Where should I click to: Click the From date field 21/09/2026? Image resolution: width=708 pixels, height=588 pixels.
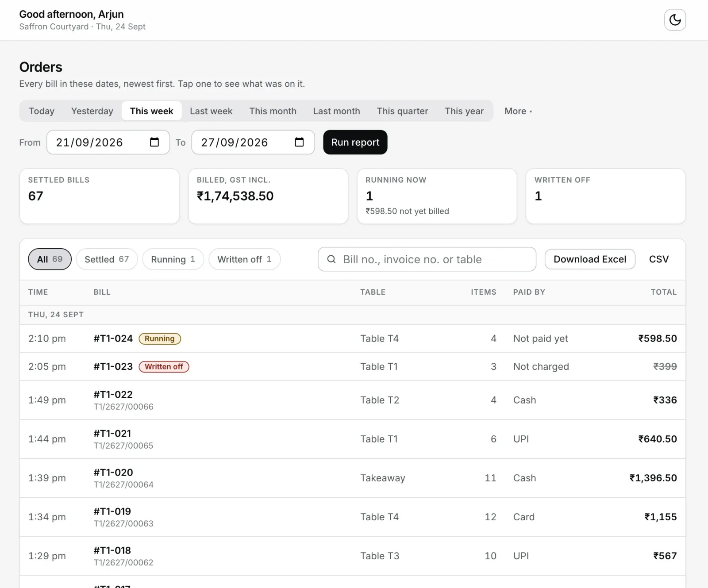tap(108, 142)
